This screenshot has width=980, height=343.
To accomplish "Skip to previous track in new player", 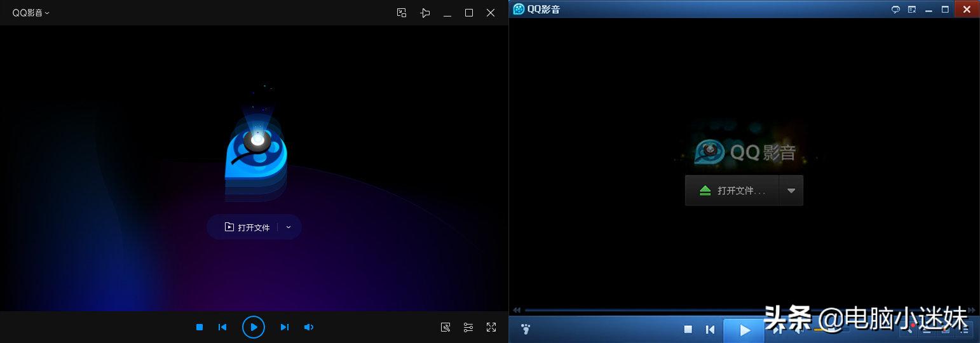I will 222,327.
